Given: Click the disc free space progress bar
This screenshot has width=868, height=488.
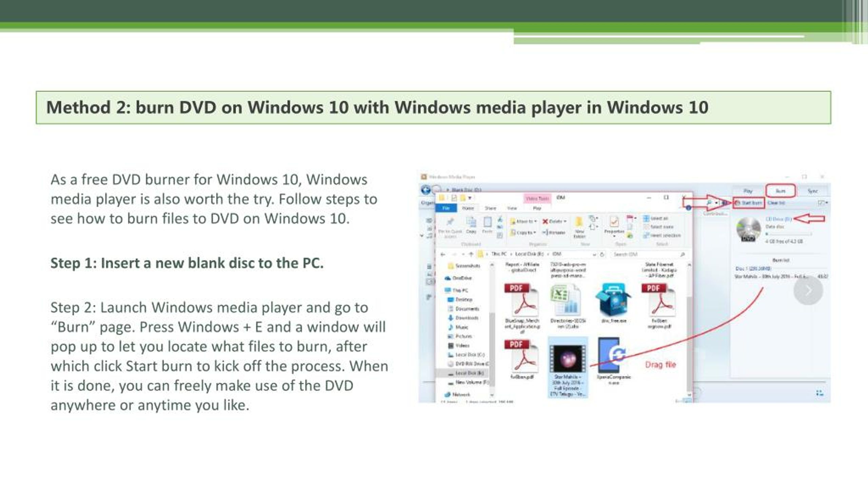Looking at the screenshot, I should (788, 234).
